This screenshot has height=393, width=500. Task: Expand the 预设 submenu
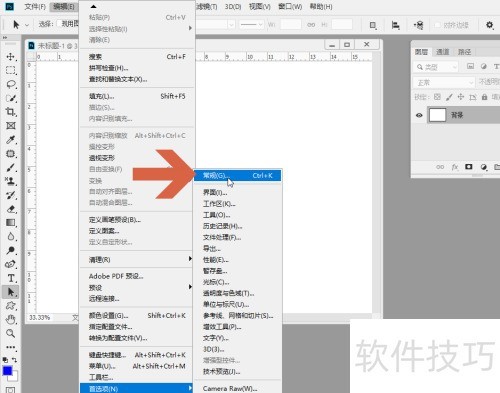[137, 287]
